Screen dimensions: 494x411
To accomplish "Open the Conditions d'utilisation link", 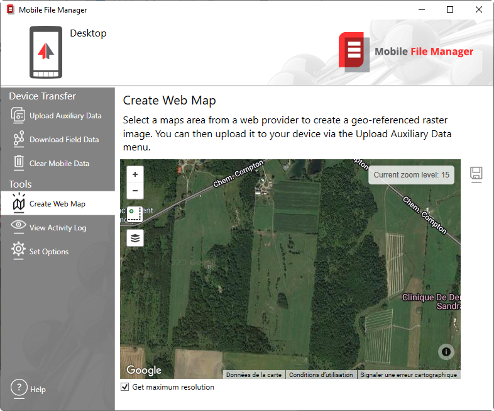I will (321, 375).
